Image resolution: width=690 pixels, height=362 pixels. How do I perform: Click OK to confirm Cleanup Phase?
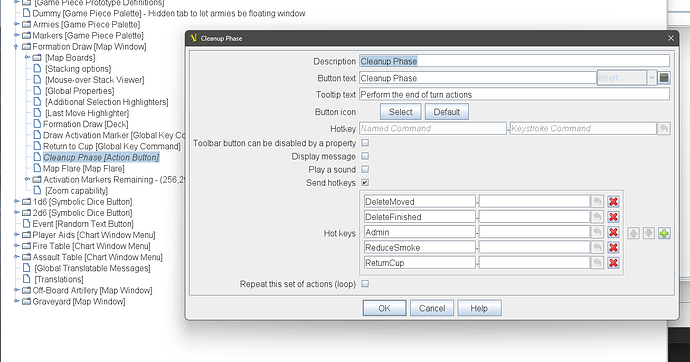pos(384,308)
